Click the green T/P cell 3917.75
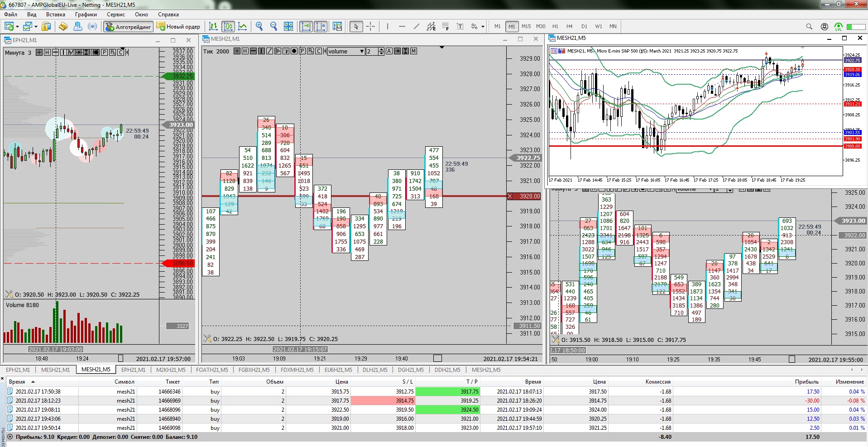 coord(447,391)
